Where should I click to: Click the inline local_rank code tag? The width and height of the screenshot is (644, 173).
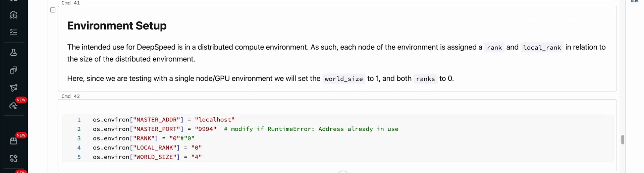pyautogui.click(x=542, y=48)
